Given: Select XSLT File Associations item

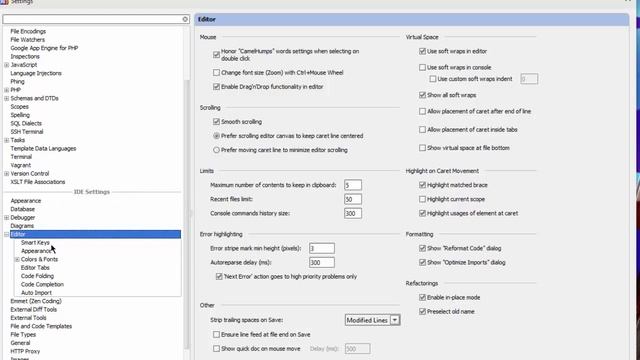Looking at the screenshot, I should point(38,182).
